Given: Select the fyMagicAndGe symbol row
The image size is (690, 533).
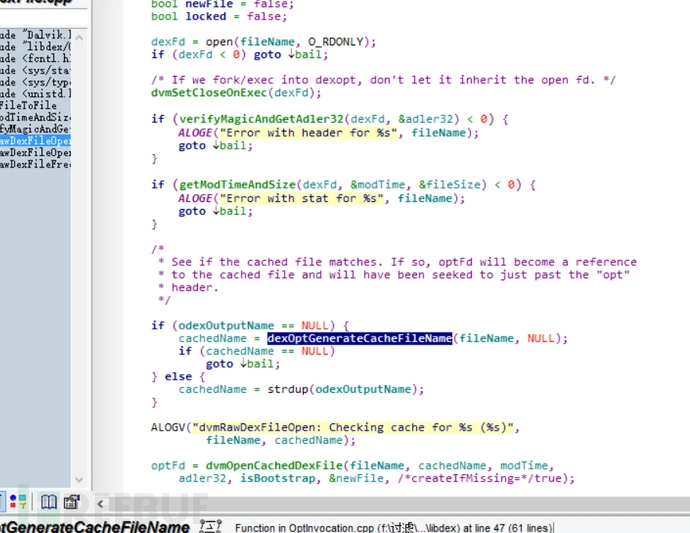Looking at the screenshot, I should (35, 129).
